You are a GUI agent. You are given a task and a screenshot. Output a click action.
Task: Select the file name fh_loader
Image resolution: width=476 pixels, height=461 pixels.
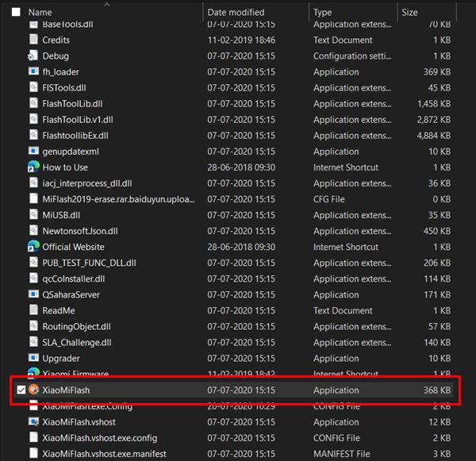[61, 72]
